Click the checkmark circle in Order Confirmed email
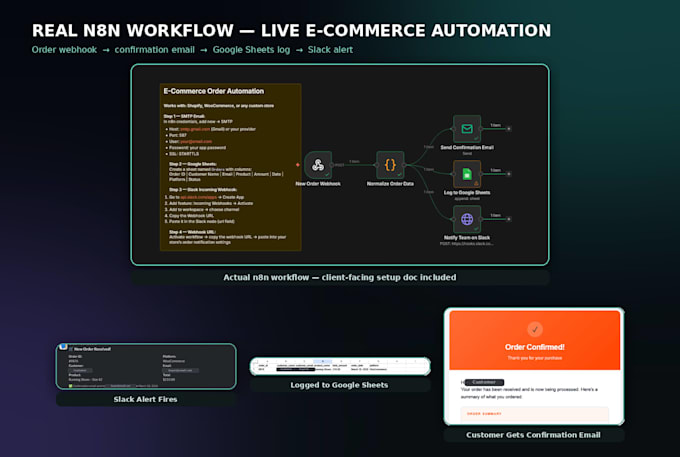The image size is (680, 457). click(x=535, y=330)
